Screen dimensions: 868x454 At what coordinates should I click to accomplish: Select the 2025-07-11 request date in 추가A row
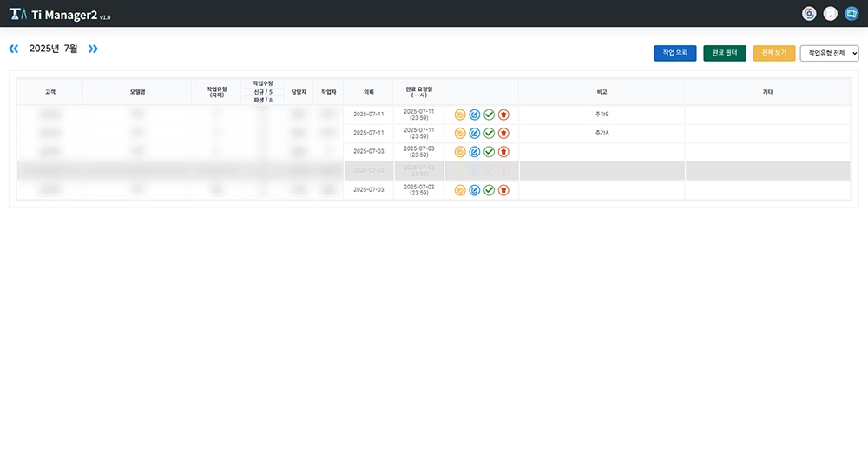pos(369,134)
